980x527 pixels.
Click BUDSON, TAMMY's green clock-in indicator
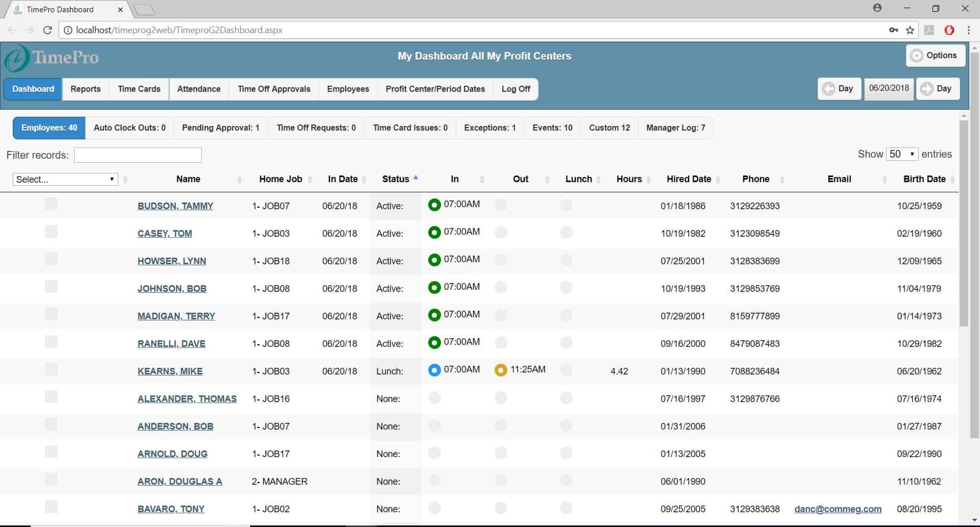(433, 204)
